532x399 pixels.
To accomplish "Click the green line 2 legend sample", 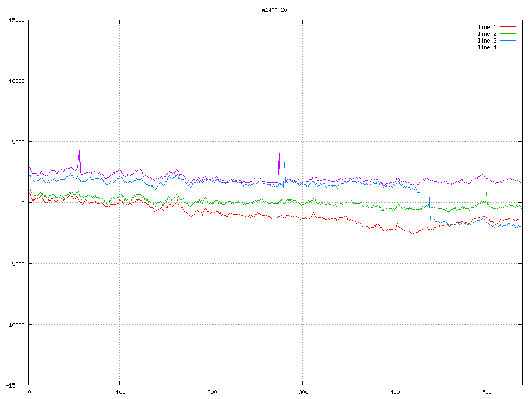I will click(x=509, y=34).
